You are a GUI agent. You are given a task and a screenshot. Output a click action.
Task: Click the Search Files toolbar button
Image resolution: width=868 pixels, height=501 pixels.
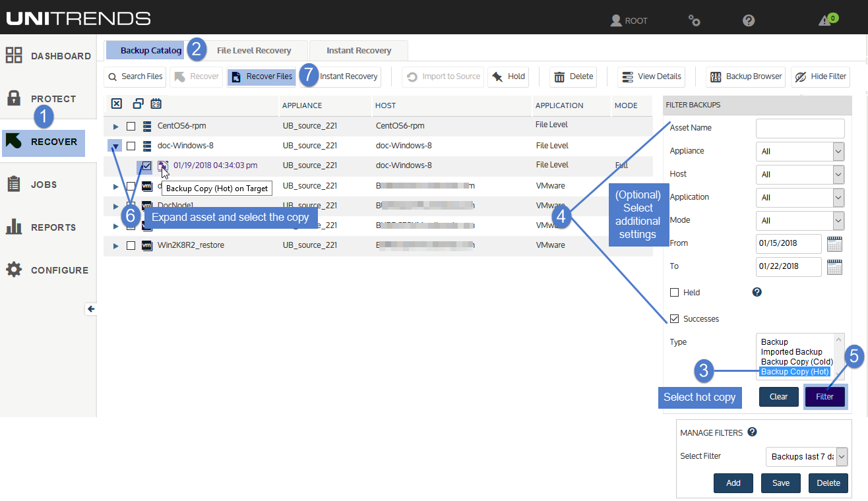pos(135,76)
